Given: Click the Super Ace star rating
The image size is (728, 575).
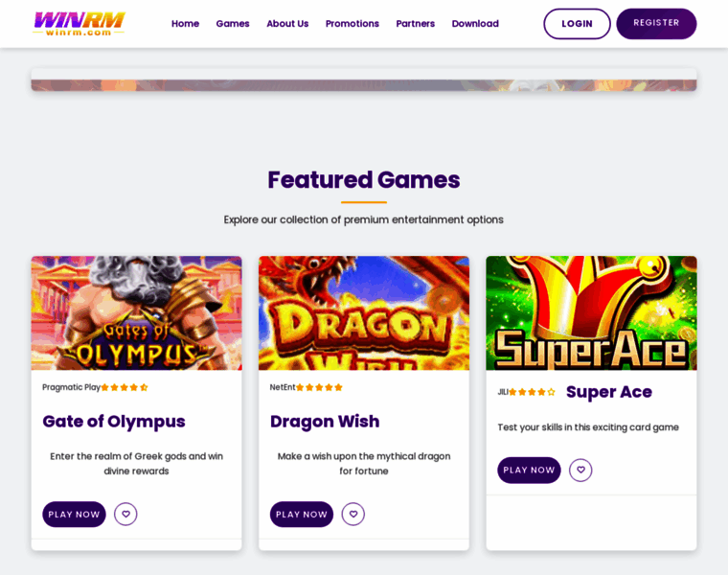Looking at the screenshot, I should (532, 392).
